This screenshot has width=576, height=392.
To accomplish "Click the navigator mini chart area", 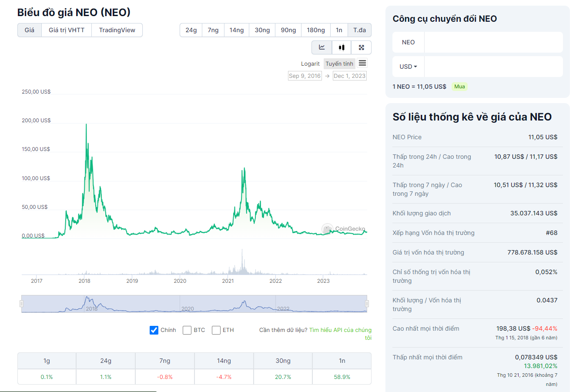I will [x=194, y=304].
